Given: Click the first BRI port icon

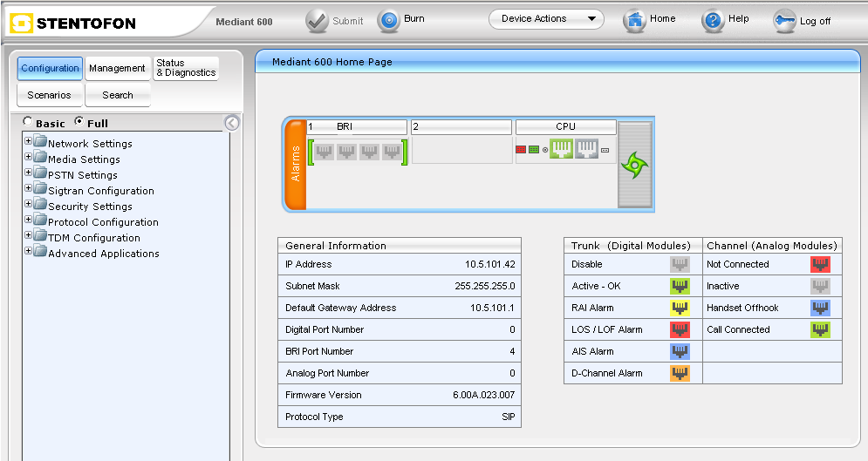Looking at the screenshot, I should click(325, 152).
